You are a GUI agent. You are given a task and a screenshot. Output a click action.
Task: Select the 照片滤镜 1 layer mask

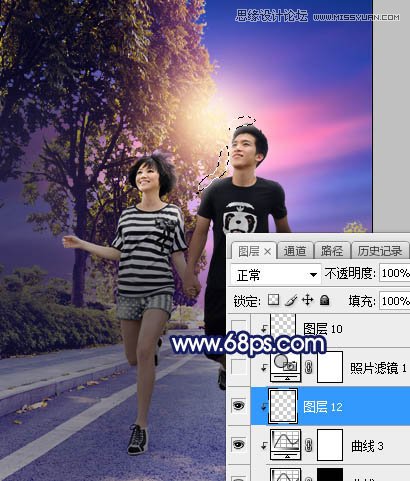[330, 367]
